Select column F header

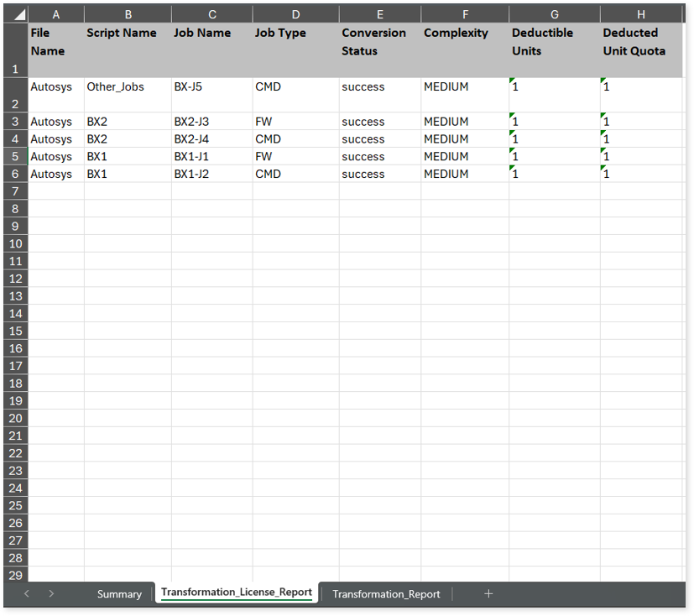coord(465,14)
